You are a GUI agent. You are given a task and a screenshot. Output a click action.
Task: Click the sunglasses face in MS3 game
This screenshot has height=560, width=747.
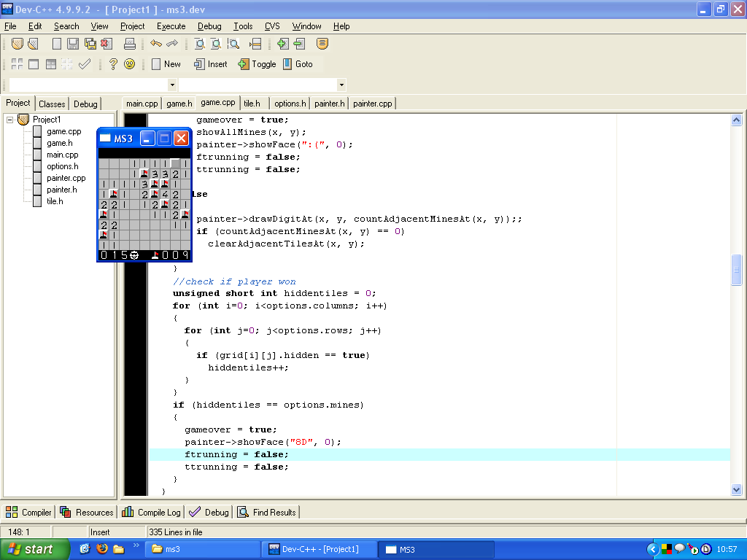pos(134,255)
